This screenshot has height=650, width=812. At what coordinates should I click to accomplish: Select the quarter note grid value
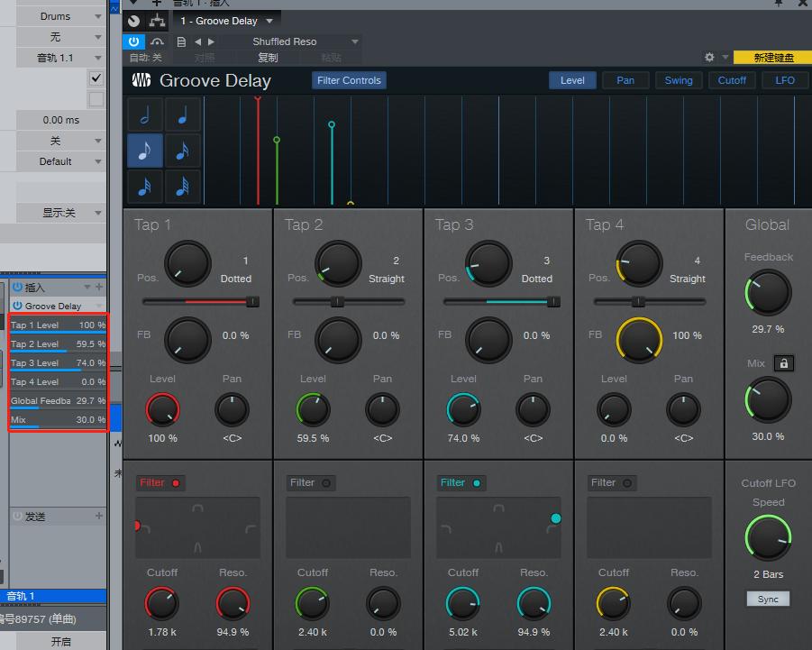coord(182,114)
